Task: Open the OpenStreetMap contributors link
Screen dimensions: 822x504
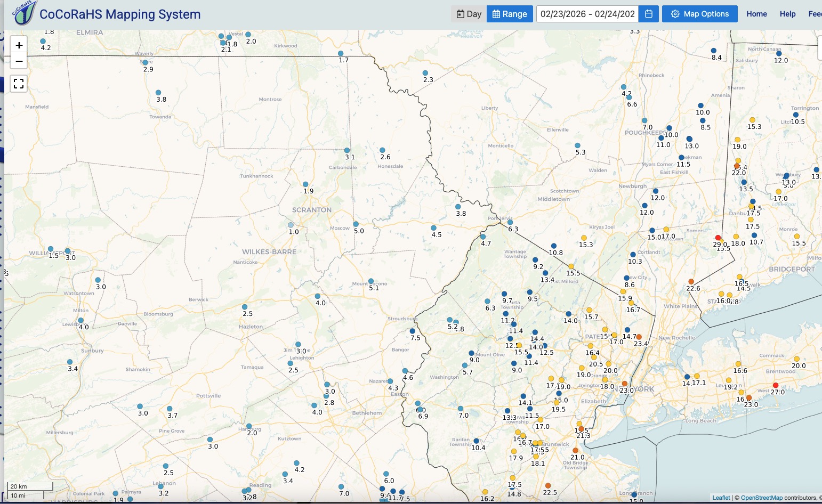Action: click(761, 498)
